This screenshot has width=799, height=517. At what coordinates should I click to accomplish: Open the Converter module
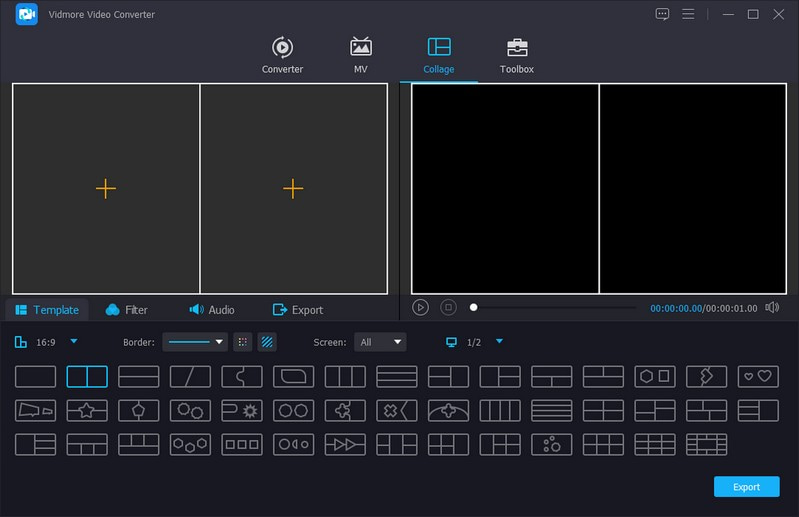(282, 55)
